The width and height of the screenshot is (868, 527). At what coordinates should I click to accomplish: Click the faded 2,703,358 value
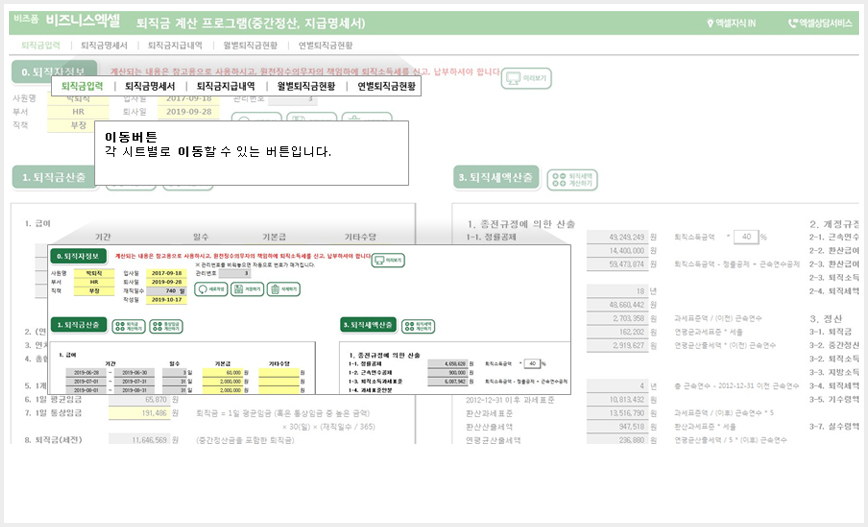point(617,318)
